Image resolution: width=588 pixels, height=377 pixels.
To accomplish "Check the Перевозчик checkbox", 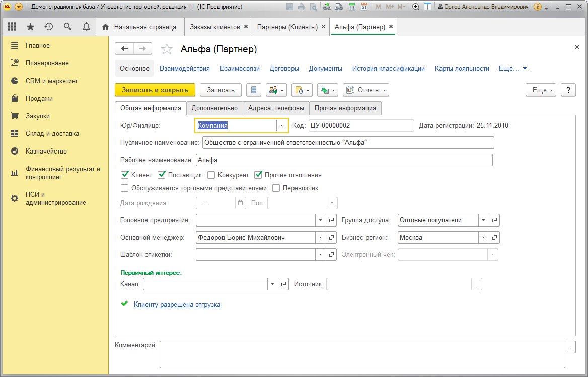I will [276, 188].
